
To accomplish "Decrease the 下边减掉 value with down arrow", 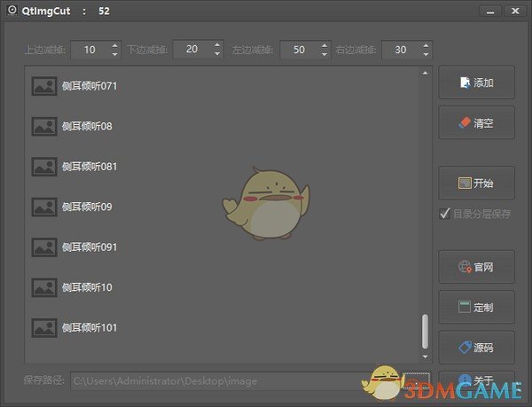I will tap(217, 53).
